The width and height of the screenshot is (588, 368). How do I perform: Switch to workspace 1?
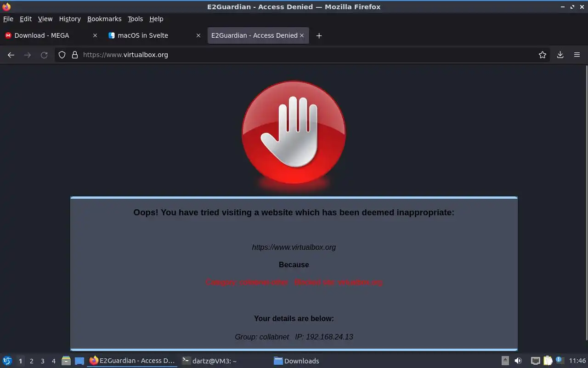(20, 361)
